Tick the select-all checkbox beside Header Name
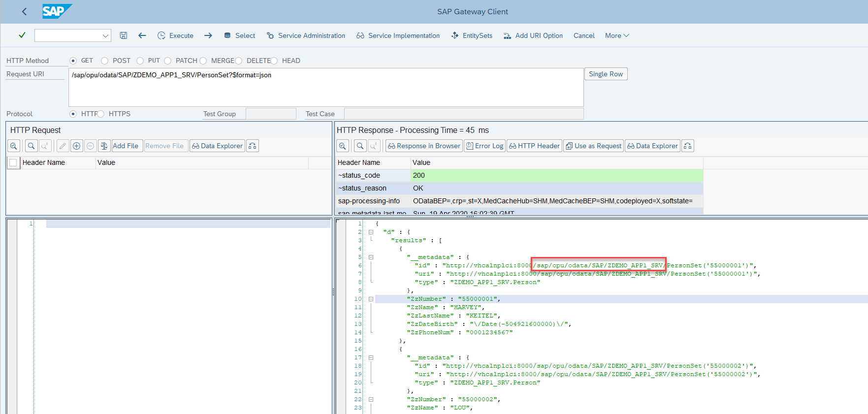Image resolution: width=868 pixels, height=414 pixels. coord(13,162)
